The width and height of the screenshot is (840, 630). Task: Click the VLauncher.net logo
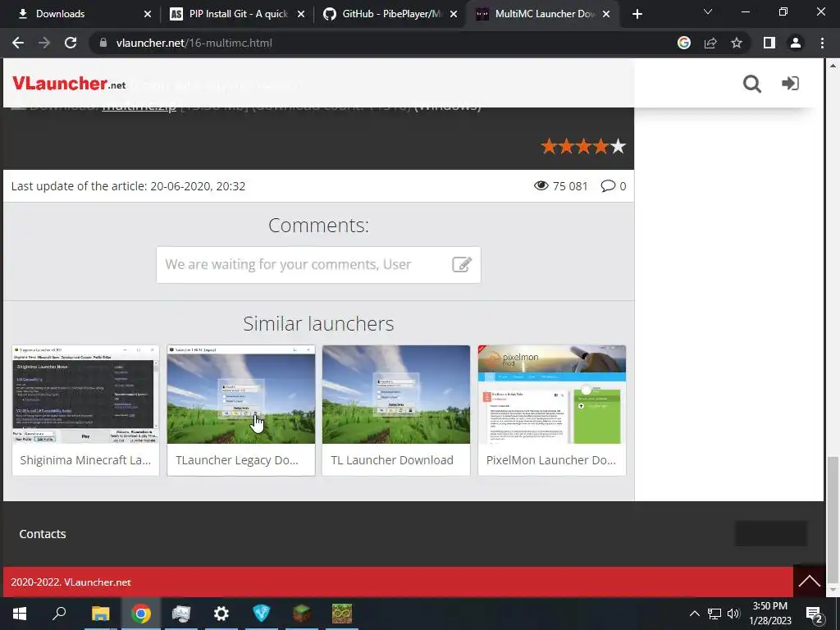click(69, 83)
